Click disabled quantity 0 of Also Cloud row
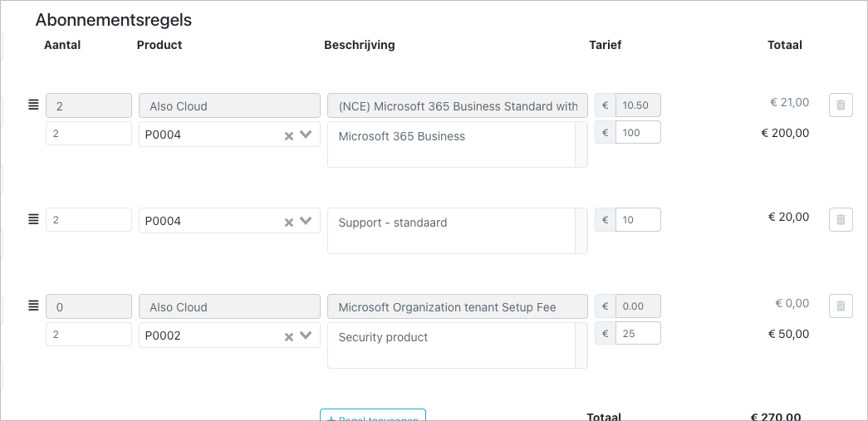The width and height of the screenshot is (868, 421). 89,306
